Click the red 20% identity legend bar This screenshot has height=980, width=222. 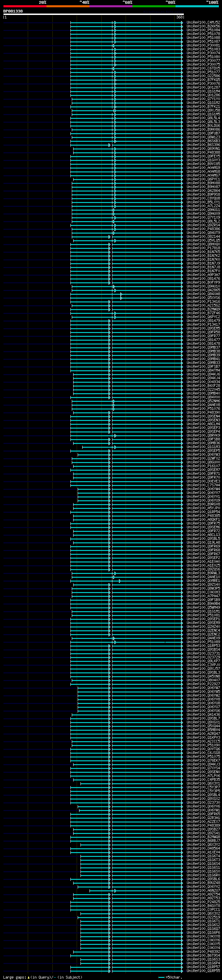pos(25,6)
